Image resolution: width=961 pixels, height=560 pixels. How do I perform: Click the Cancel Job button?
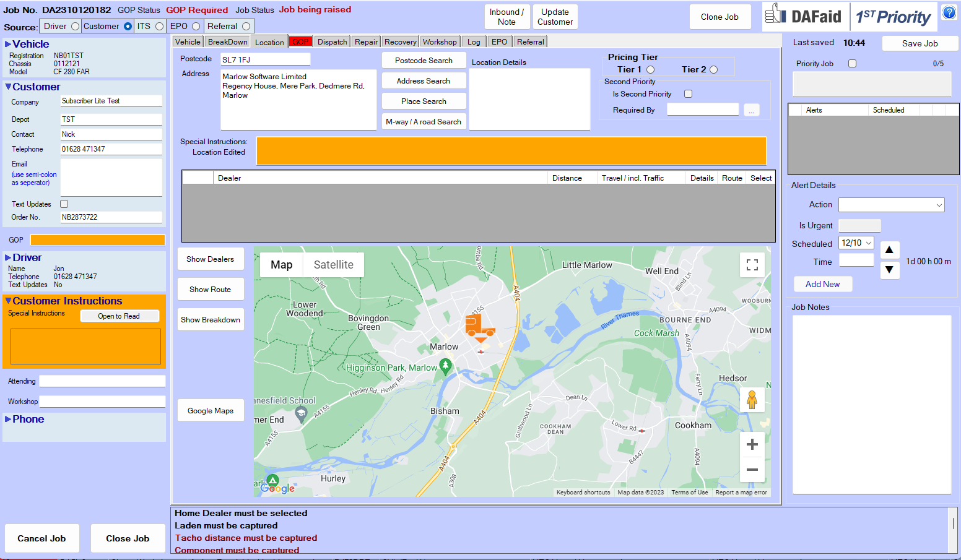pos(41,538)
